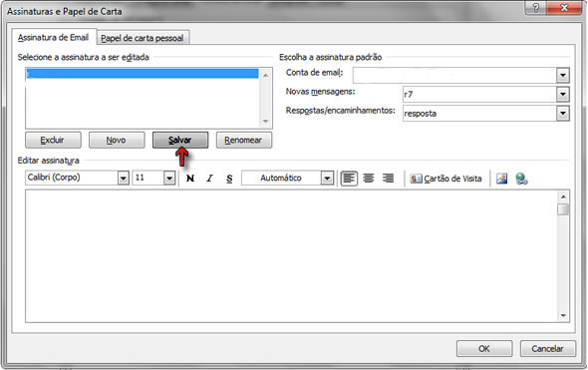Select the Assinatura de Email tab
This screenshot has width=588, height=370.
coord(54,37)
